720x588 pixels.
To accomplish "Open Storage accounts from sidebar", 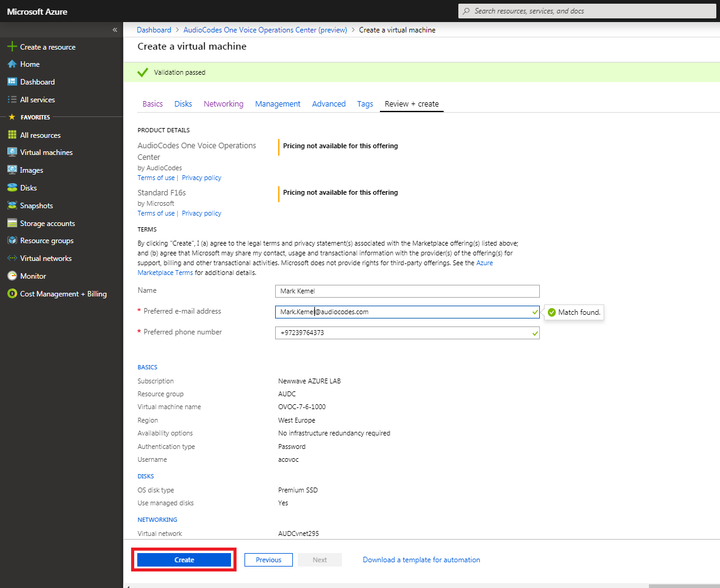I will (x=47, y=224).
